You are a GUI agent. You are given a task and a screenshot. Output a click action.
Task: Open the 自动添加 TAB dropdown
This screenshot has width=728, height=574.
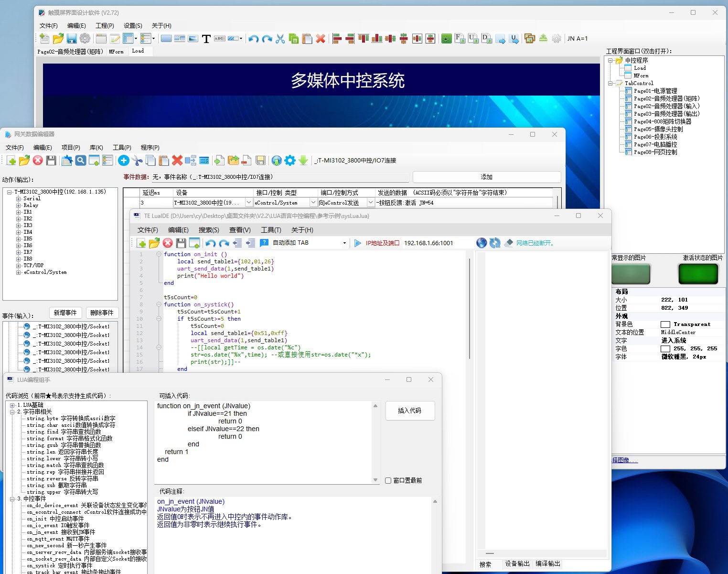tap(344, 243)
